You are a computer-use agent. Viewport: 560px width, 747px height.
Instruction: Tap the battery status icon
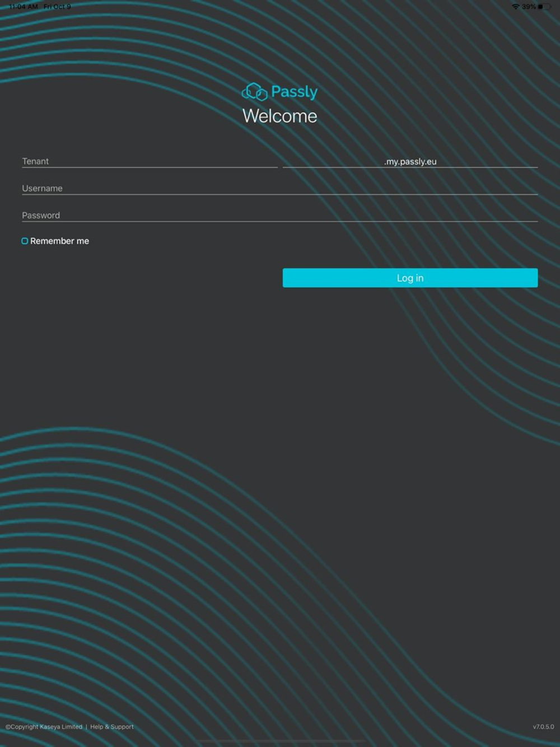[x=544, y=7]
